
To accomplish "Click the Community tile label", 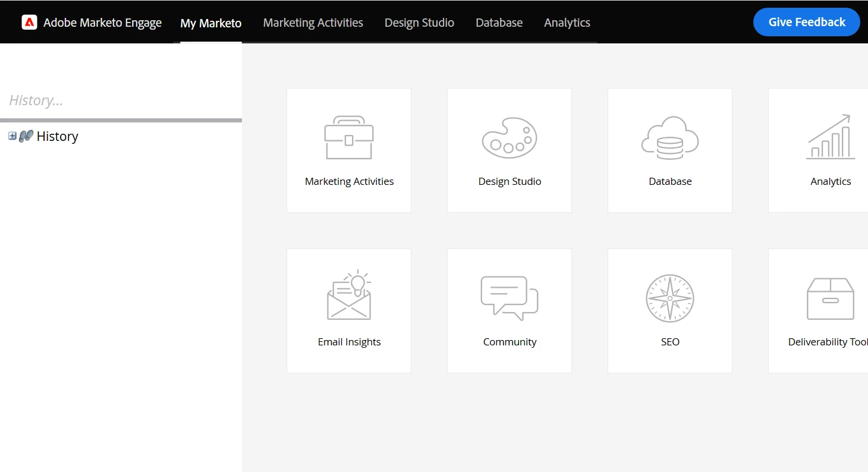I will (510, 342).
